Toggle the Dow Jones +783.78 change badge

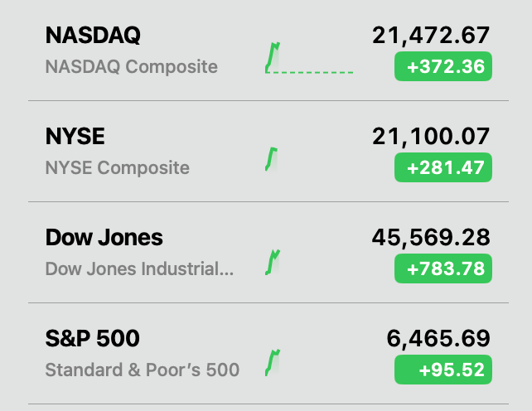[x=443, y=268]
